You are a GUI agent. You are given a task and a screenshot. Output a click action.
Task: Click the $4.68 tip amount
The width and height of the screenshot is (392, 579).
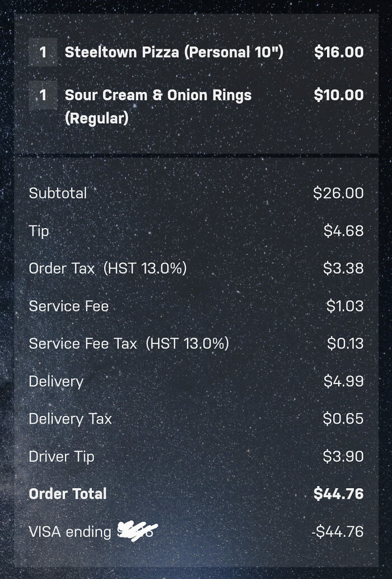point(344,231)
